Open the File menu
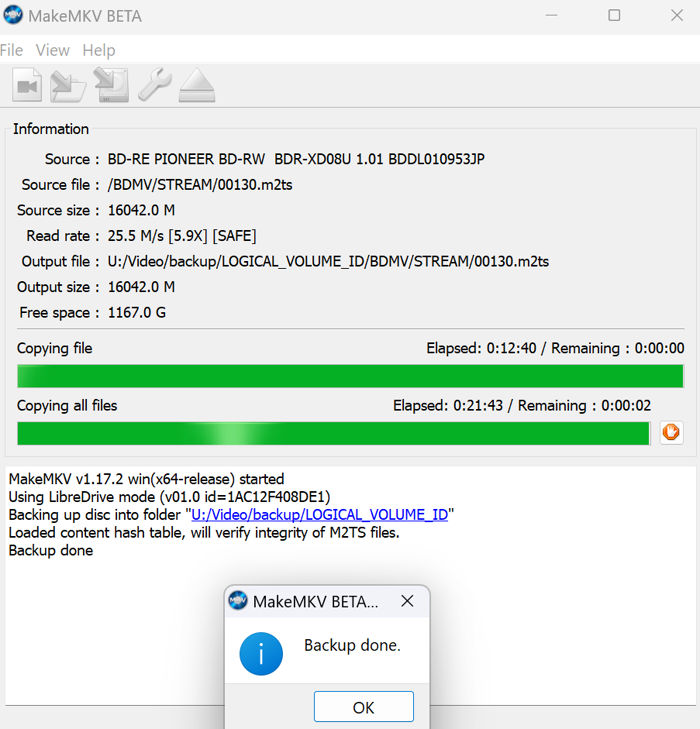The width and height of the screenshot is (700, 729). (11, 50)
